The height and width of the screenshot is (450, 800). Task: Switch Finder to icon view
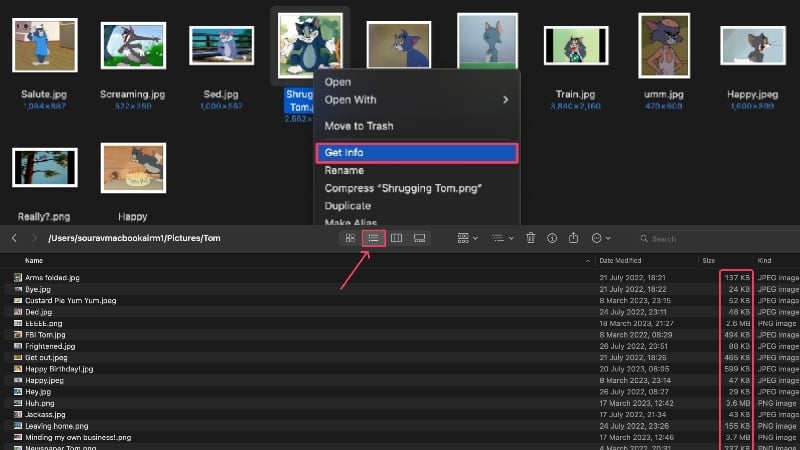click(350, 238)
